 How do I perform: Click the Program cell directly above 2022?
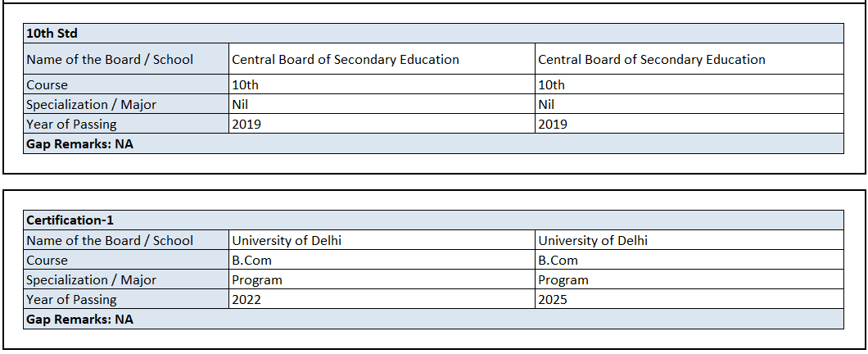tap(257, 279)
